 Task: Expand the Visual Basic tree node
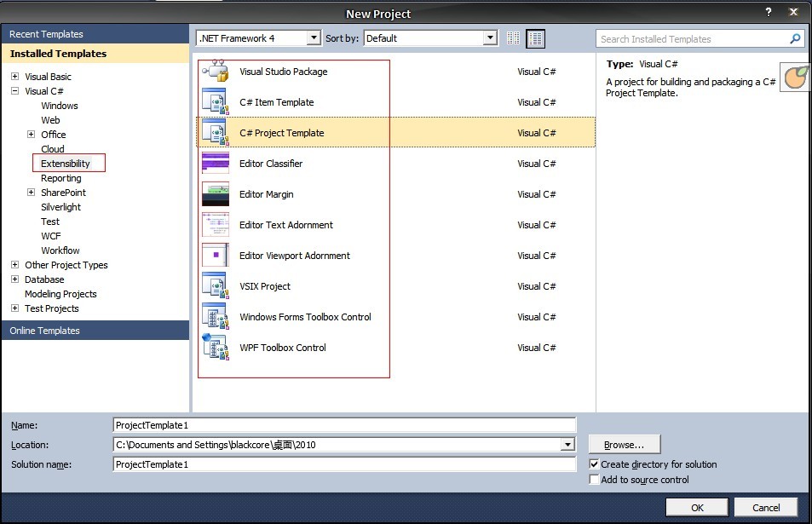point(14,77)
